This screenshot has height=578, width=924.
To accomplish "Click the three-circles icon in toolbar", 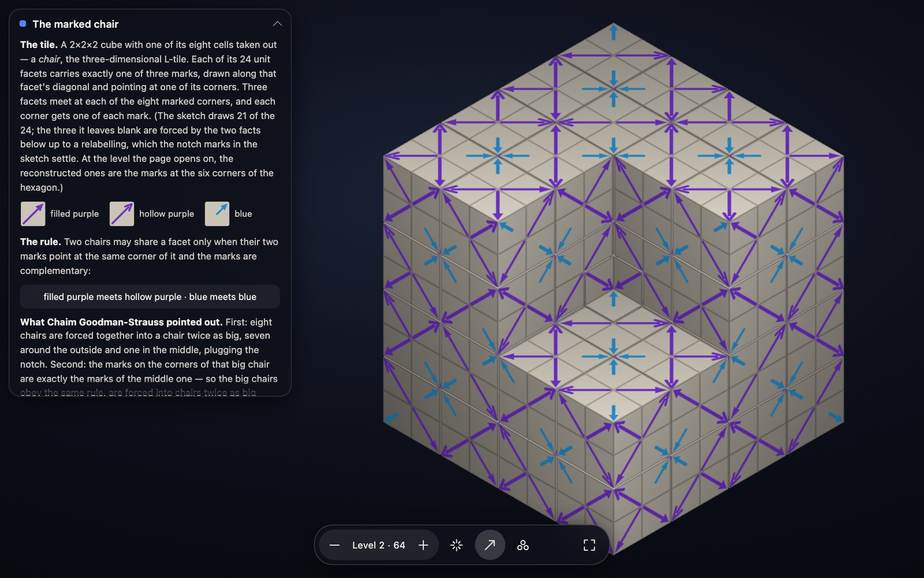I will coord(523,545).
